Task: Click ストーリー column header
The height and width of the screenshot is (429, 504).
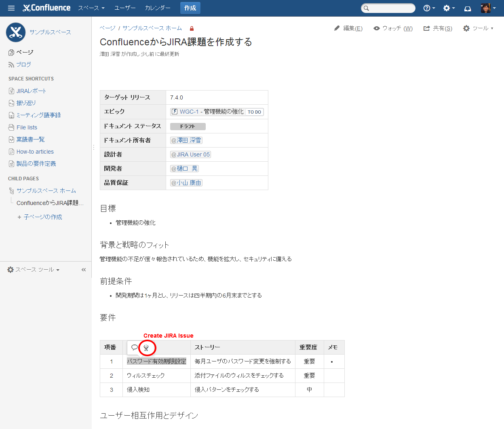Action: (243, 347)
